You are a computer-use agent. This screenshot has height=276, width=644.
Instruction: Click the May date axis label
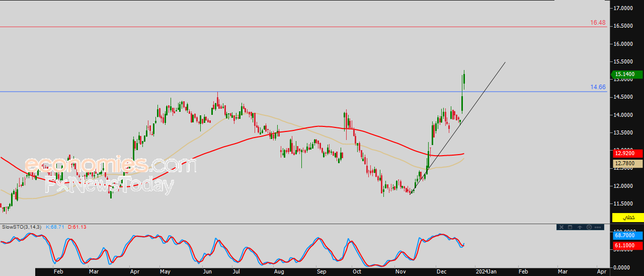pyautogui.click(x=165, y=271)
